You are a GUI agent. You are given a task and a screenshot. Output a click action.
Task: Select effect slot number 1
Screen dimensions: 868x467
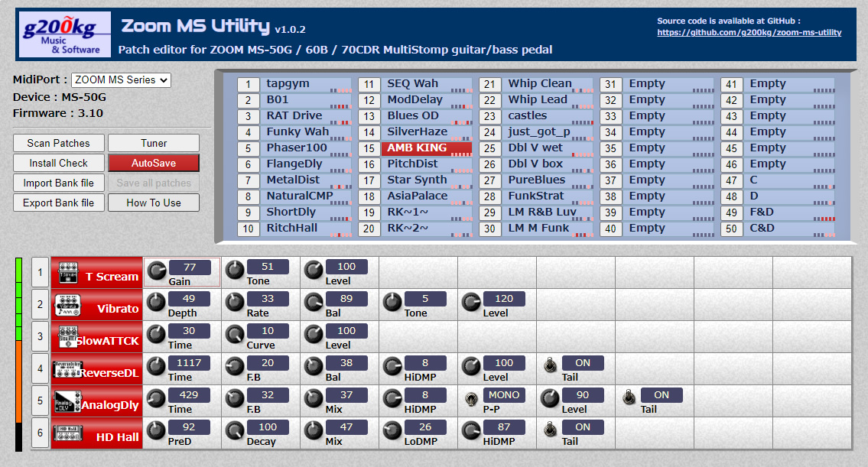pos(40,272)
